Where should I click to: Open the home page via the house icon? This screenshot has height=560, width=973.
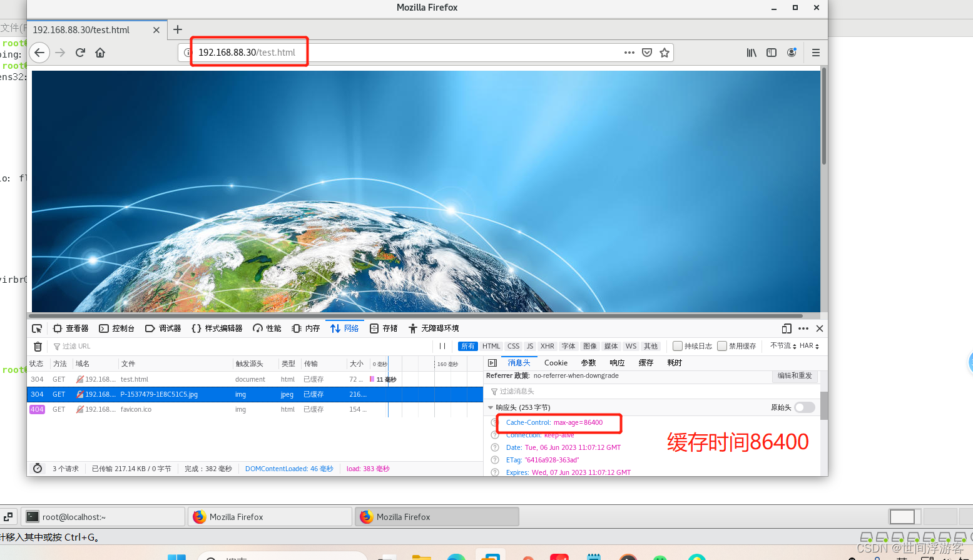(x=100, y=53)
